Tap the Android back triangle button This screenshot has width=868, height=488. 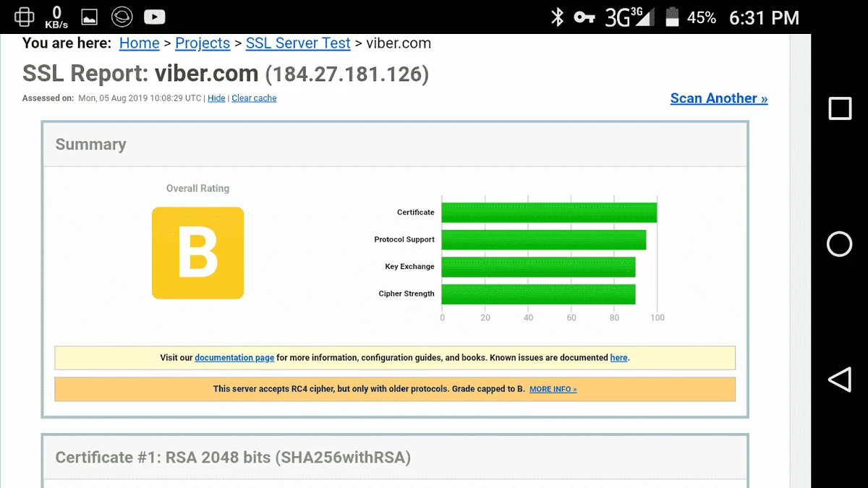tap(839, 380)
